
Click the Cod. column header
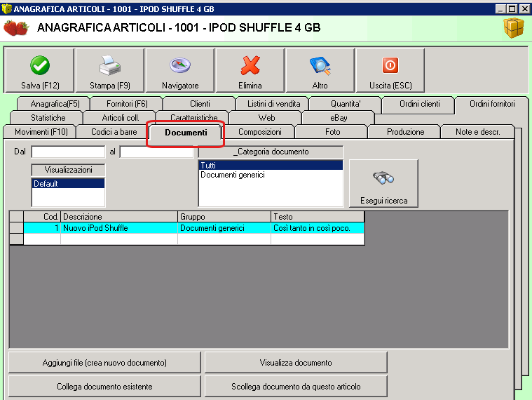pyautogui.click(x=42, y=217)
